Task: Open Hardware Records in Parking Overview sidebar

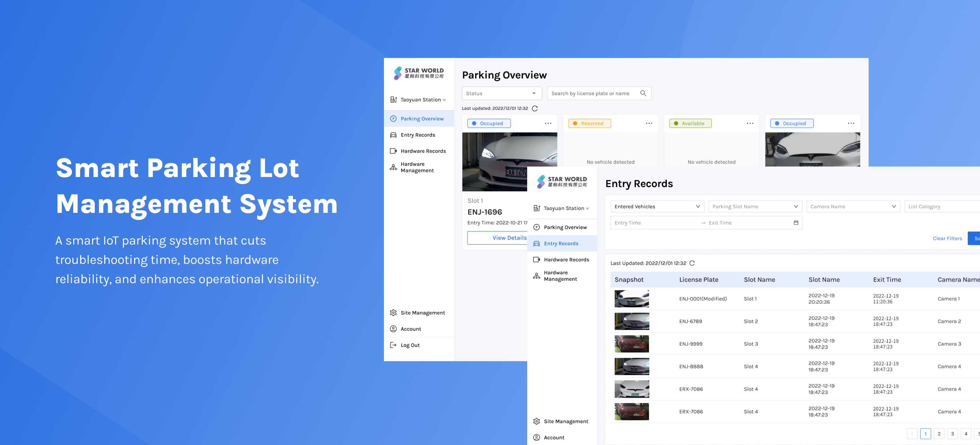Action: tap(419, 151)
